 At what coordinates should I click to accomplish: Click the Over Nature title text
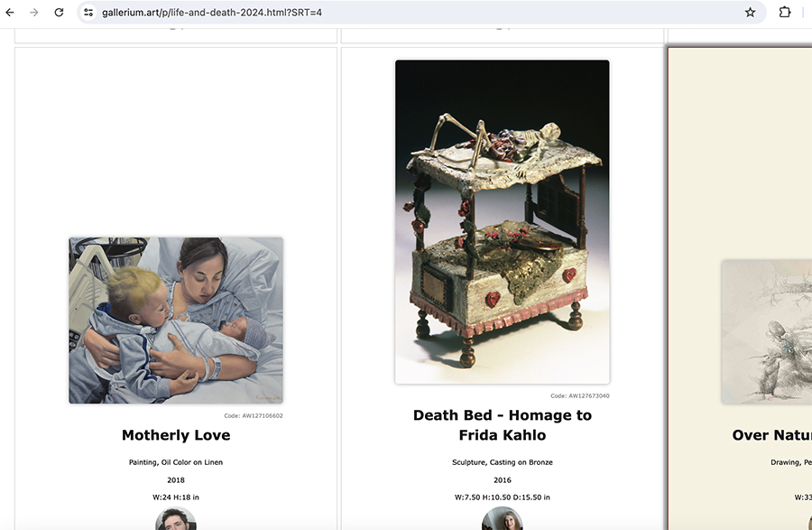(771, 435)
